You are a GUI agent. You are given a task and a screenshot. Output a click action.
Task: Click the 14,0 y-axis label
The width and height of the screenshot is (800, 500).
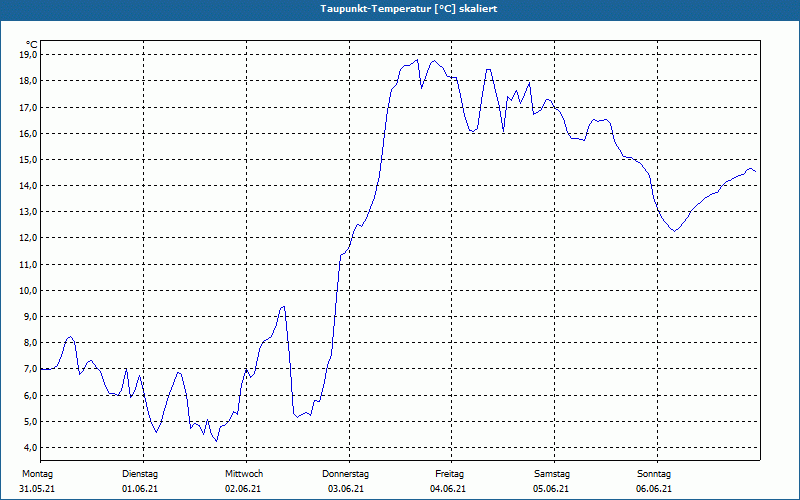pos(28,186)
